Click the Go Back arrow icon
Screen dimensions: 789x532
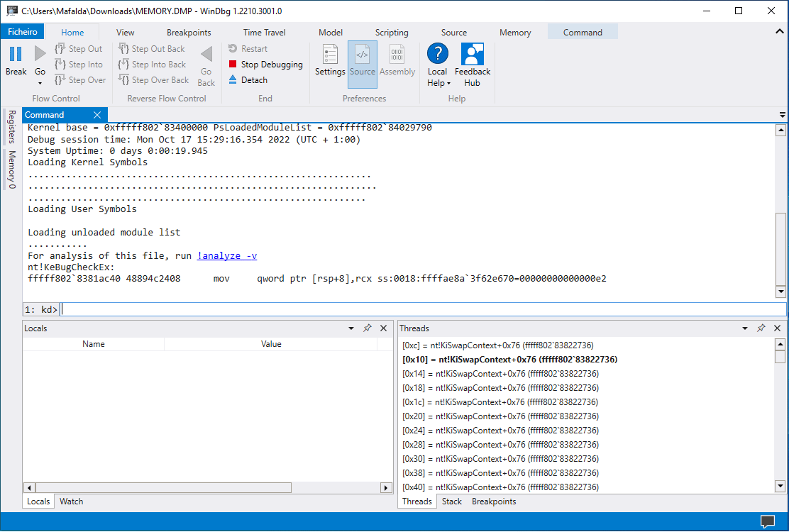pyautogui.click(x=206, y=54)
